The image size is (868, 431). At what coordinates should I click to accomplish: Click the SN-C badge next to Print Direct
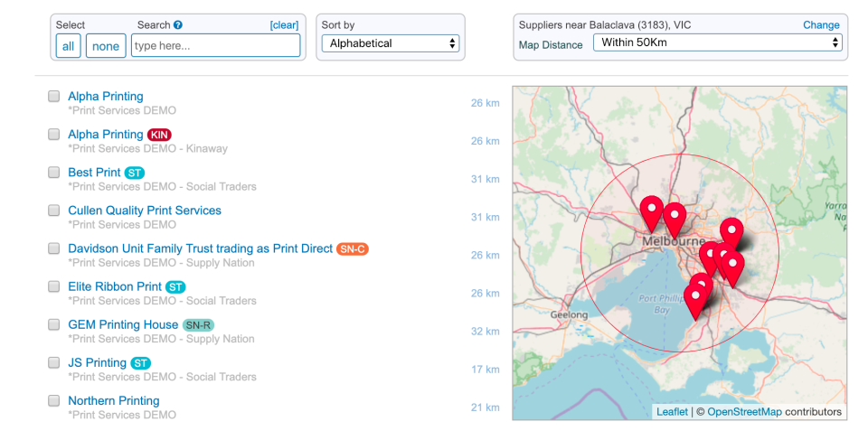352,249
